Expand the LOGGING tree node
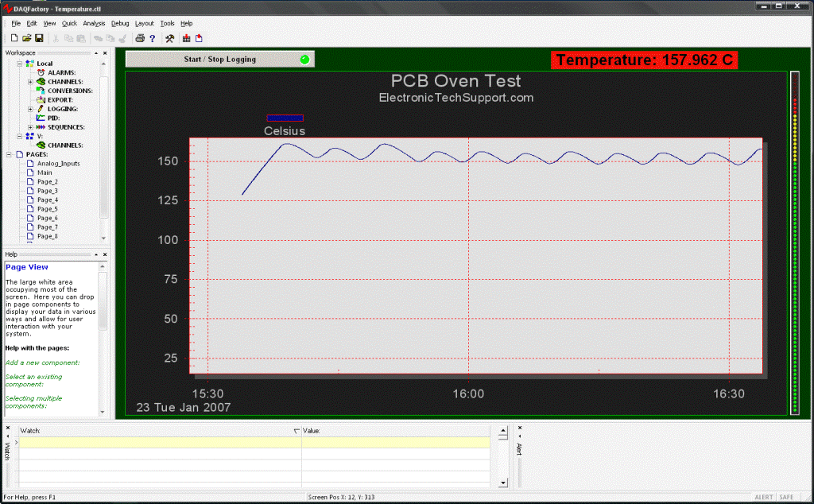814x504 pixels. (30, 109)
